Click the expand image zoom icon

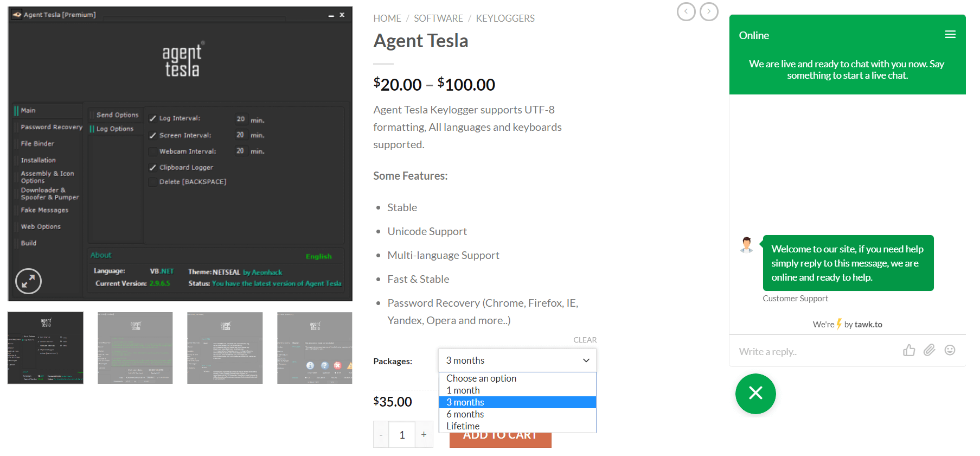point(28,281)
